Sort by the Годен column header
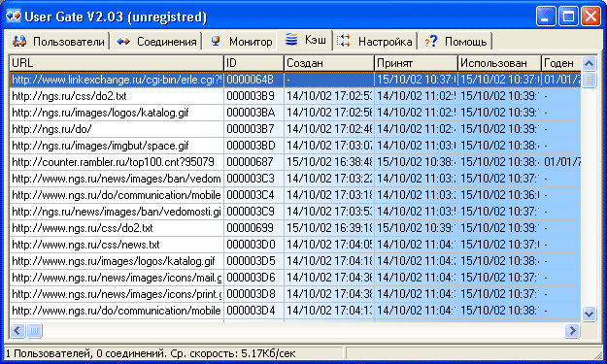The image size is (607, 364). coord(561,63)
